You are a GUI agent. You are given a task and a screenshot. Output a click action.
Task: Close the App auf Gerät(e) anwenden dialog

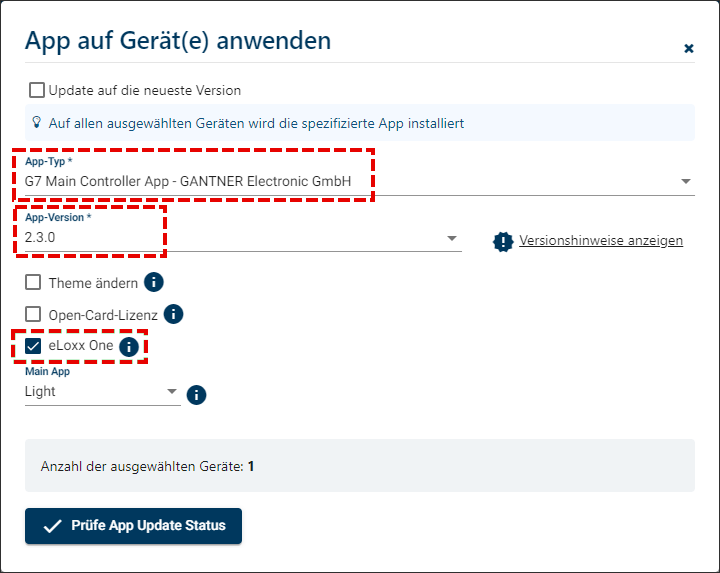click(688, 48)
